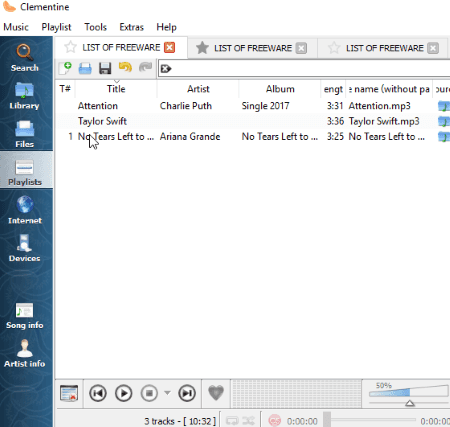
Task: Click the Ariana Grande artist cell
Action: pos(190,137)
